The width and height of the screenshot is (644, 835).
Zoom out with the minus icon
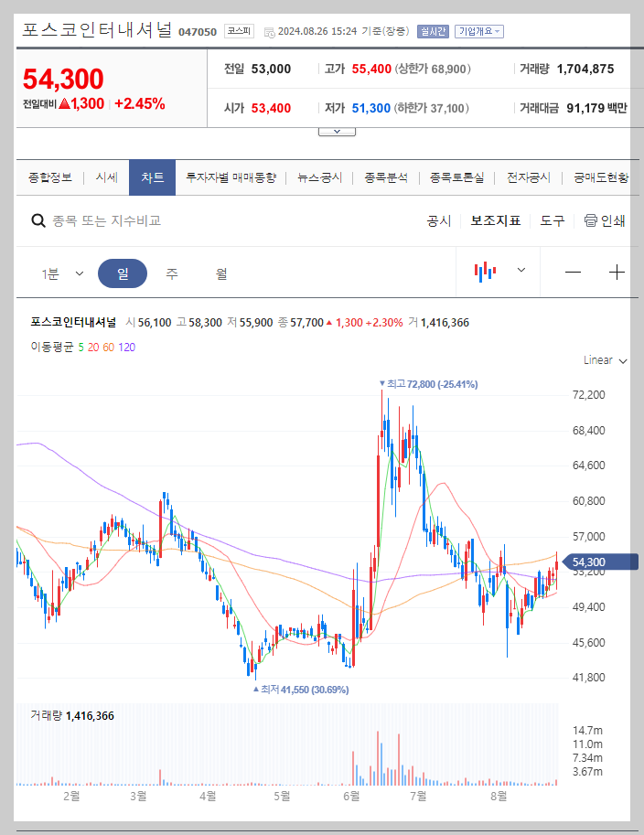(574, 270)
